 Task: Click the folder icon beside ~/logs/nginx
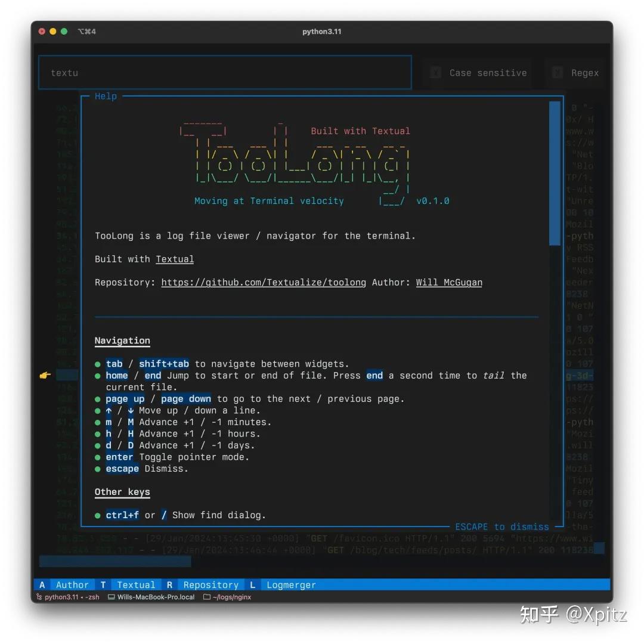pyautogui.click(x=206, y=597)
